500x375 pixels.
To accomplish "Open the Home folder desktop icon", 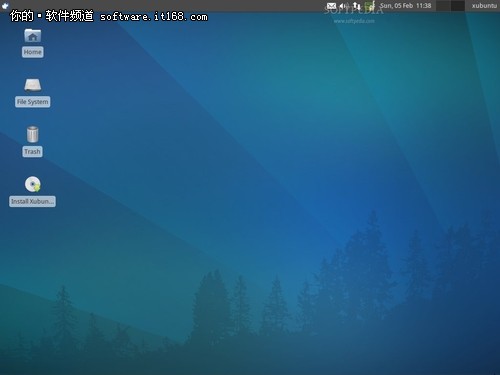I will click(x=33, y=36).
